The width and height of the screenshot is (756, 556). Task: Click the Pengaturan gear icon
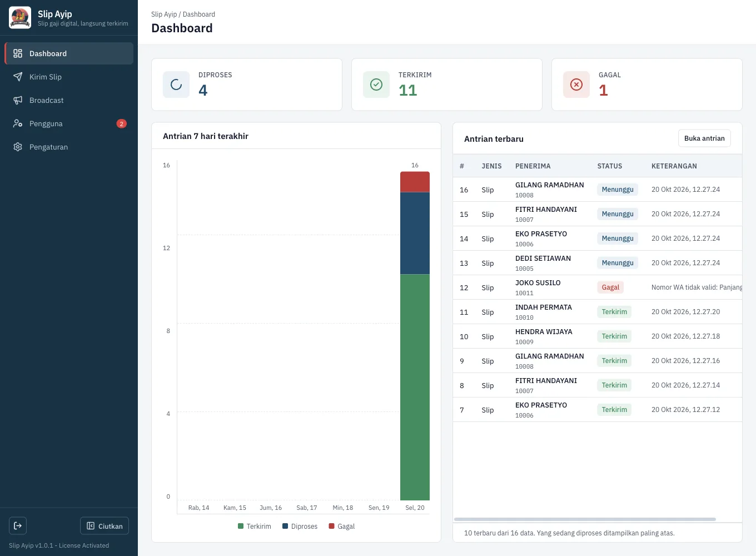[x=18, y=147]
